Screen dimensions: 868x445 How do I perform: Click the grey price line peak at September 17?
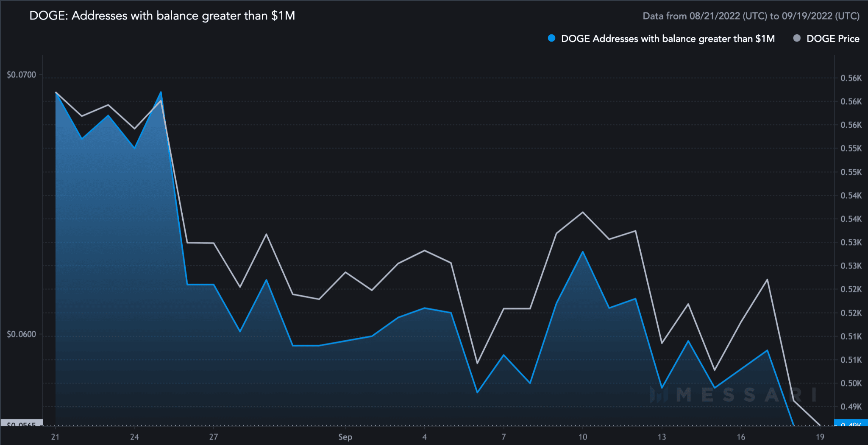coord(767,280)
